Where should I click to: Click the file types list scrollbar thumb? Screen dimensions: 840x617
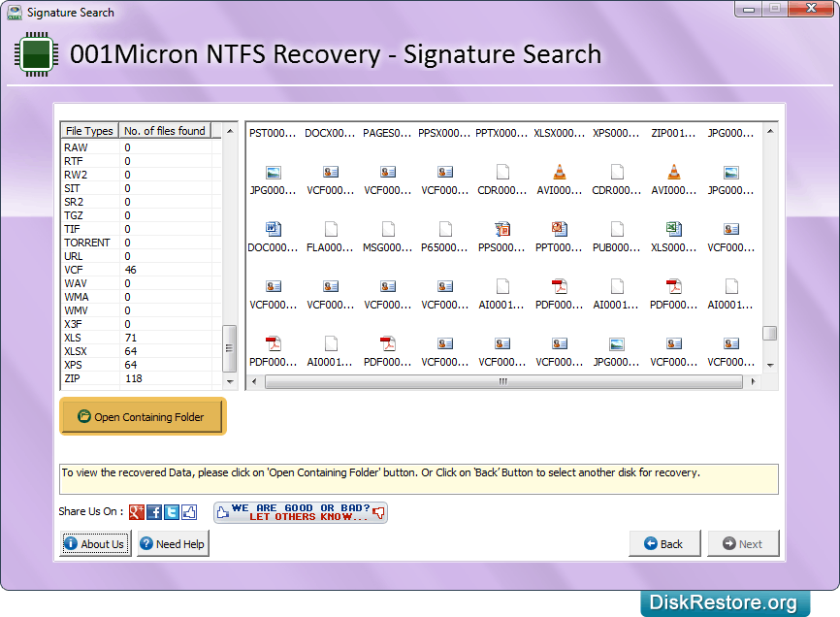click(x=229, y=348)
